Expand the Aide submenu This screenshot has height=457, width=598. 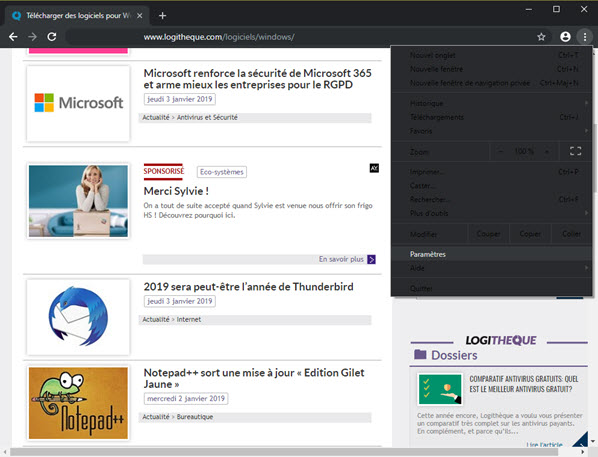[492, 268]
